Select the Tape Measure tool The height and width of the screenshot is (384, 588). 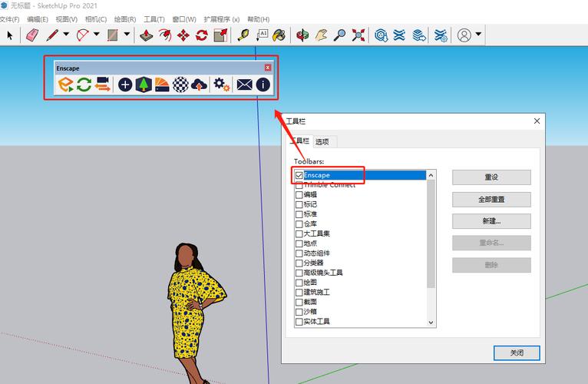click(x=243, y=35)
